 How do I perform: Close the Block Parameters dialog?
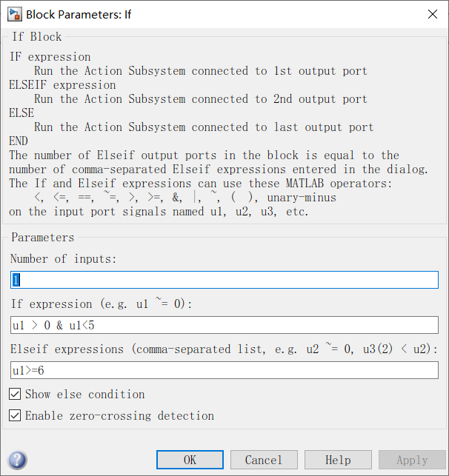click(432, 14)
